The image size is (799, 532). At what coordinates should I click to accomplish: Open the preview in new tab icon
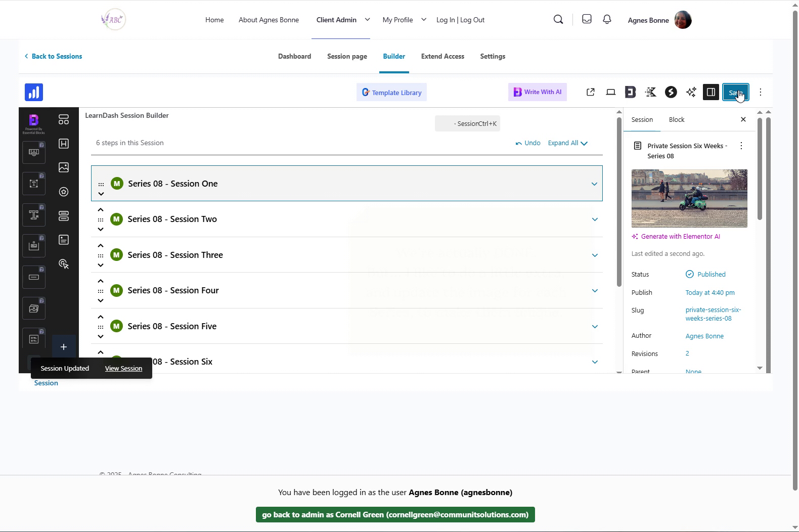pyautogui.click(x=590, y=92)
